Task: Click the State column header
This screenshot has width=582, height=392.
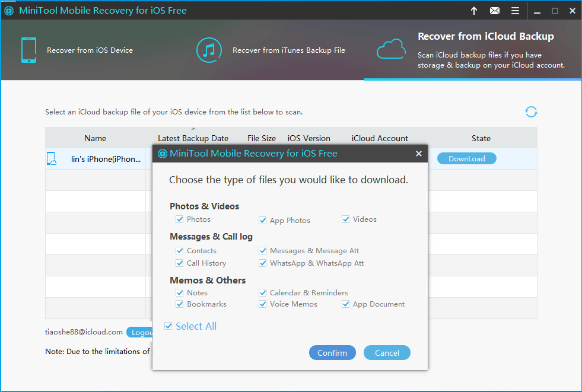Action: pyautogui.click(x=481, y=138)
